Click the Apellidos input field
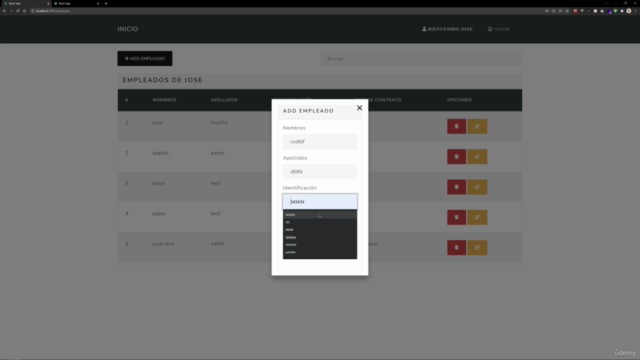 click(x=320, y=172)
